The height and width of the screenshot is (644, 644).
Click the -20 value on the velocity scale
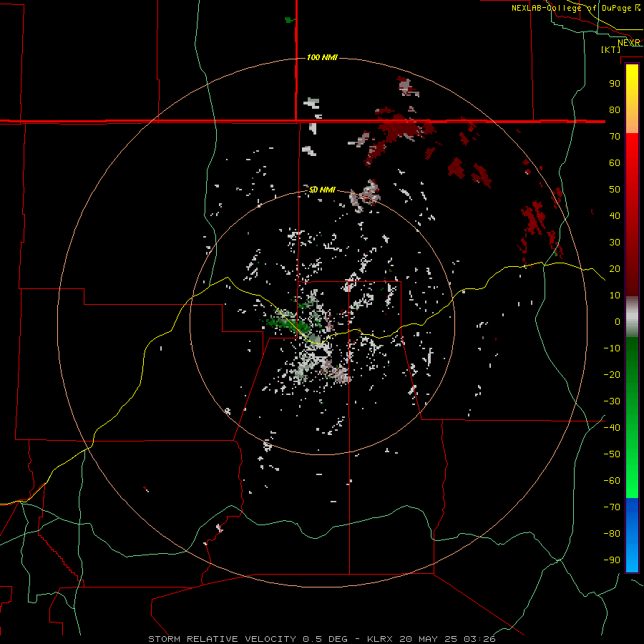612,375
